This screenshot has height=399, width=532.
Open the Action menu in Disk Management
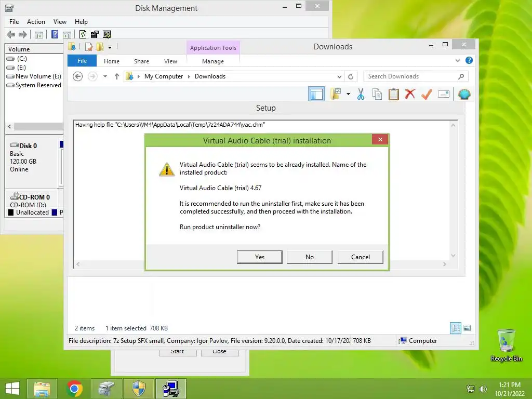[36, 22]
